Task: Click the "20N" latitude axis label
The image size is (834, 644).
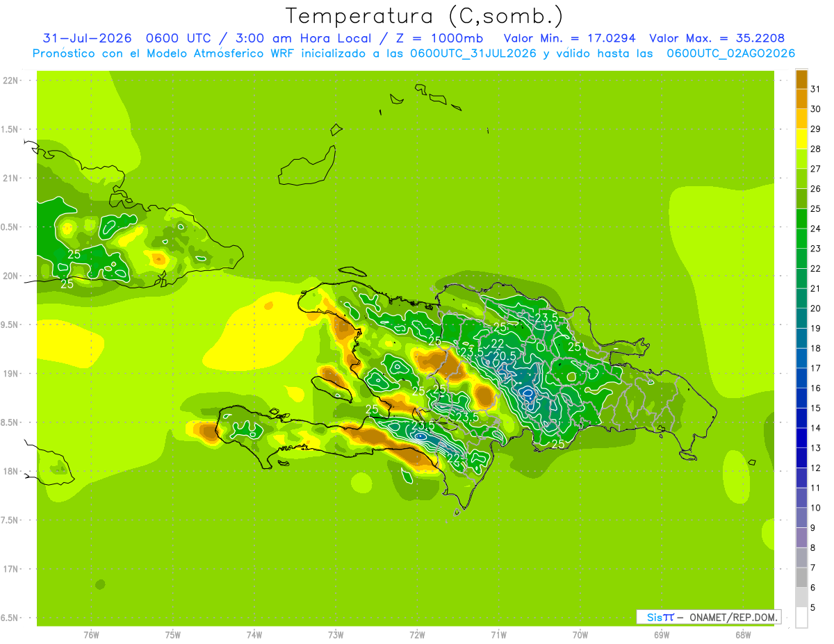Action: (11, 276)
